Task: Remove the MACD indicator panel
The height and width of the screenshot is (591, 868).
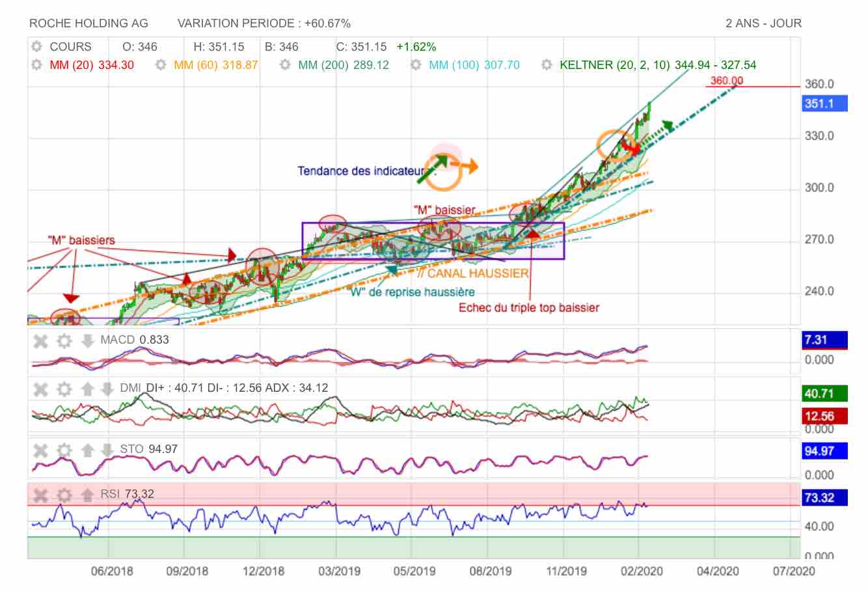Action: click(40, 340)
